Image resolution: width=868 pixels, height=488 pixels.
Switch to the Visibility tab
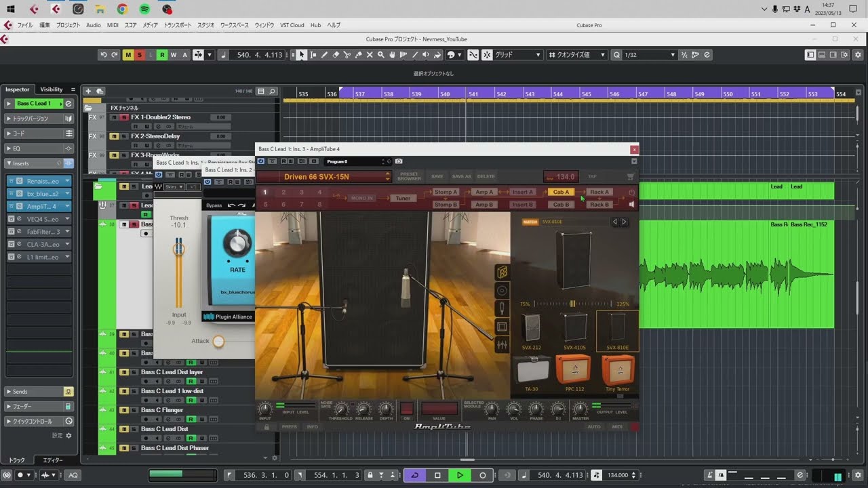pyautogui.click(x=52, y=89)
